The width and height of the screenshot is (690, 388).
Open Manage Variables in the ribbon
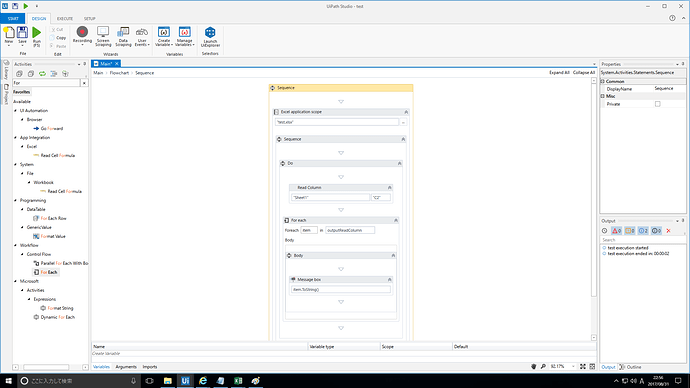pos(184,36)
